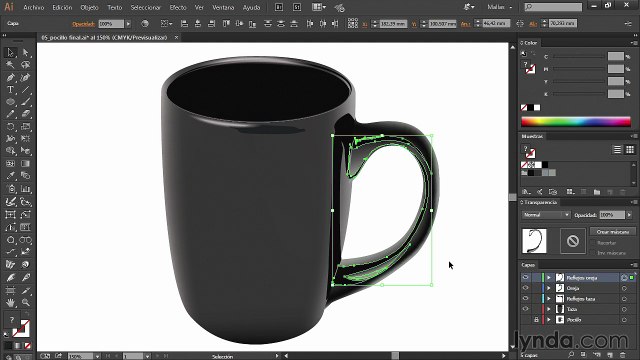Open the Objeto menu
This screenshot has height=360, width=640.
click(89, 7)
